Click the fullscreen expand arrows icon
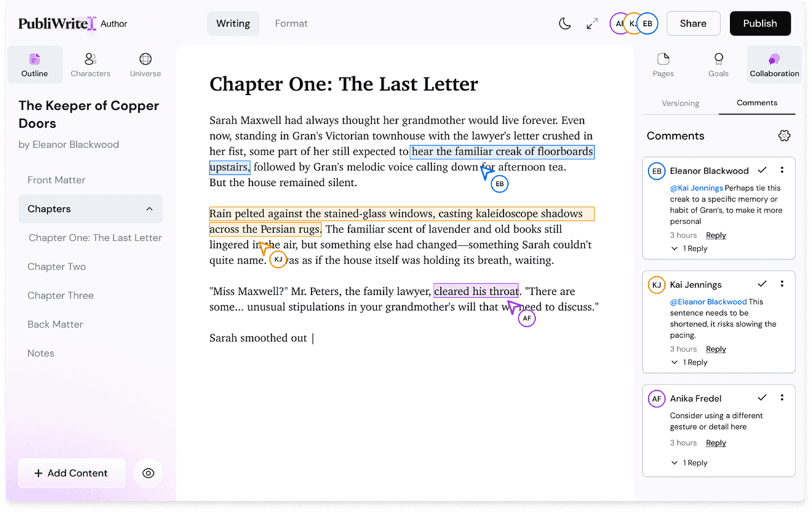 pos(592,23)
